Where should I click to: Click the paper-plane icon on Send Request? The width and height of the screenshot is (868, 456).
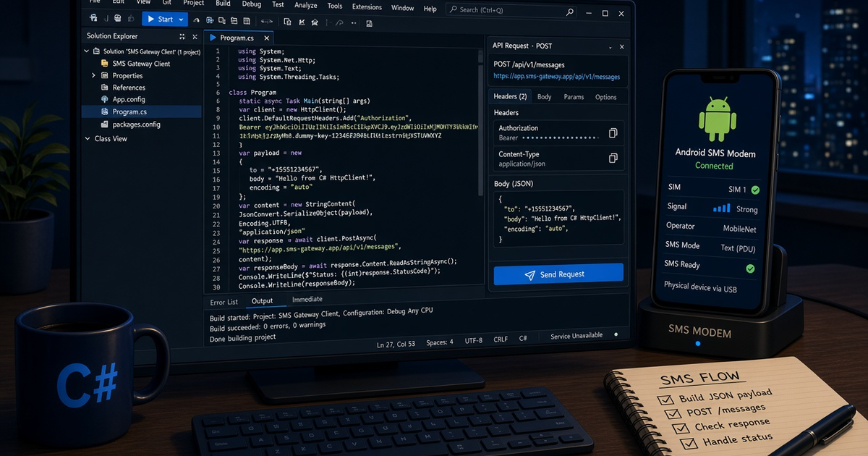pos(530,275)
